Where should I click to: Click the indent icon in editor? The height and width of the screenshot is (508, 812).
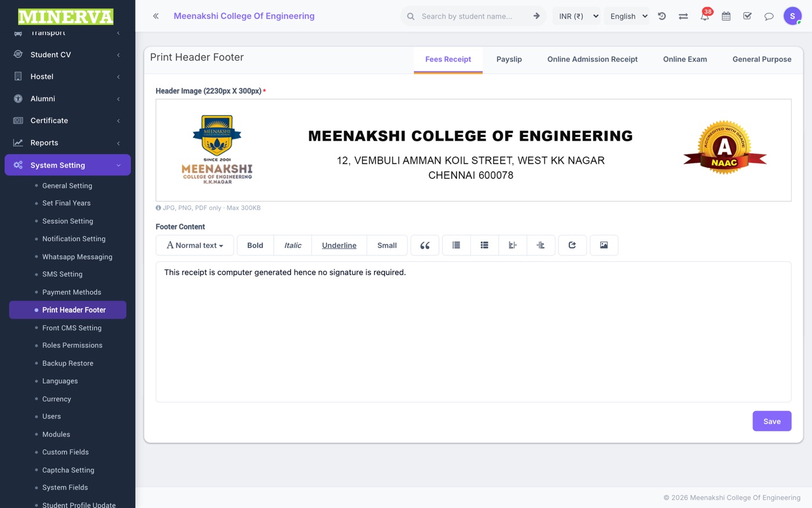tap(541, 245)
